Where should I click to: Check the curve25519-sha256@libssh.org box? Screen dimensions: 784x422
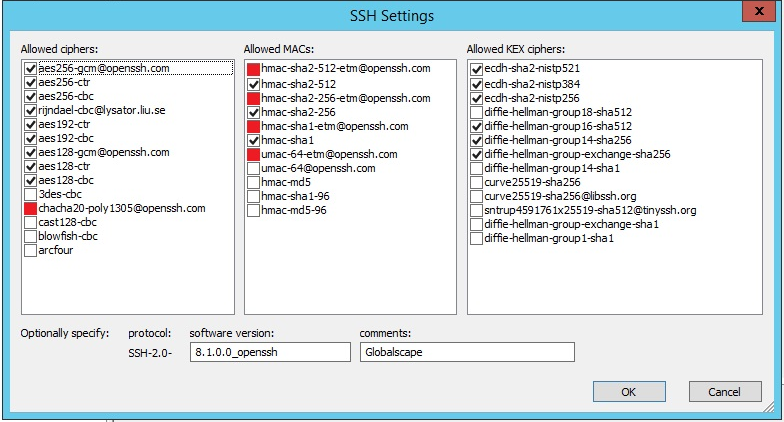[477, 198]
